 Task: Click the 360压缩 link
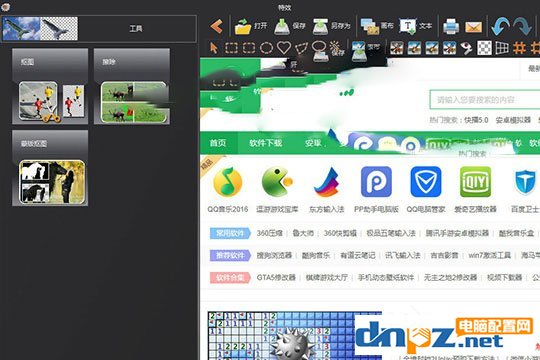point(270,233)
